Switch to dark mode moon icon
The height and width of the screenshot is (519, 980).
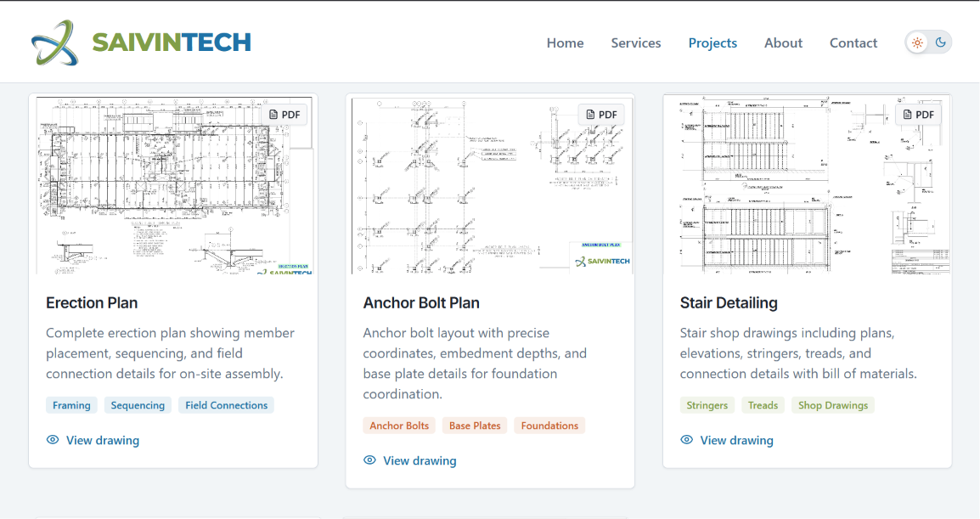point(941,42)
